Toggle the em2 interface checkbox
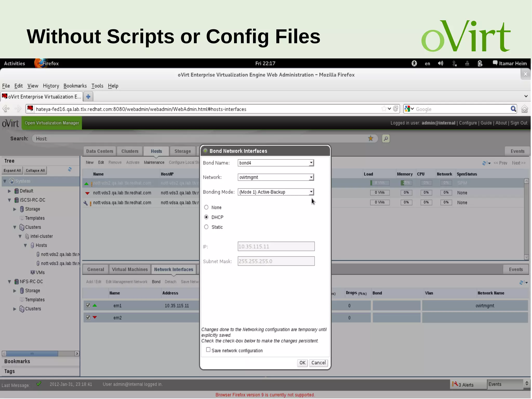 tap(88, 317)
